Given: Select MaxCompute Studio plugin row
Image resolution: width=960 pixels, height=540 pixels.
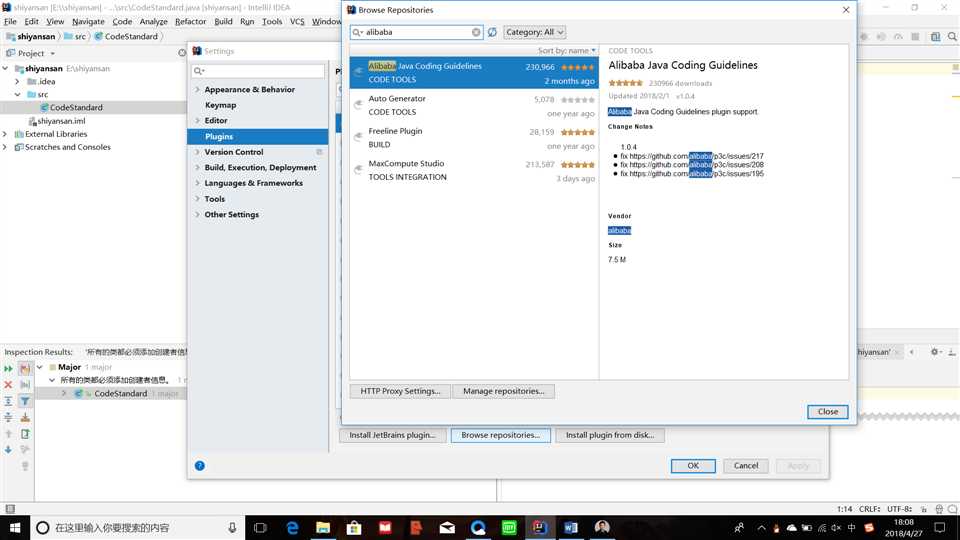Looking at the screenshot, I should (474, 170).
